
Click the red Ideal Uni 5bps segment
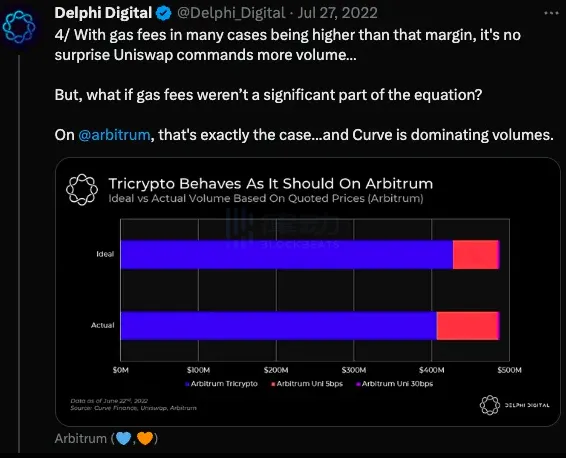[476, 254]
